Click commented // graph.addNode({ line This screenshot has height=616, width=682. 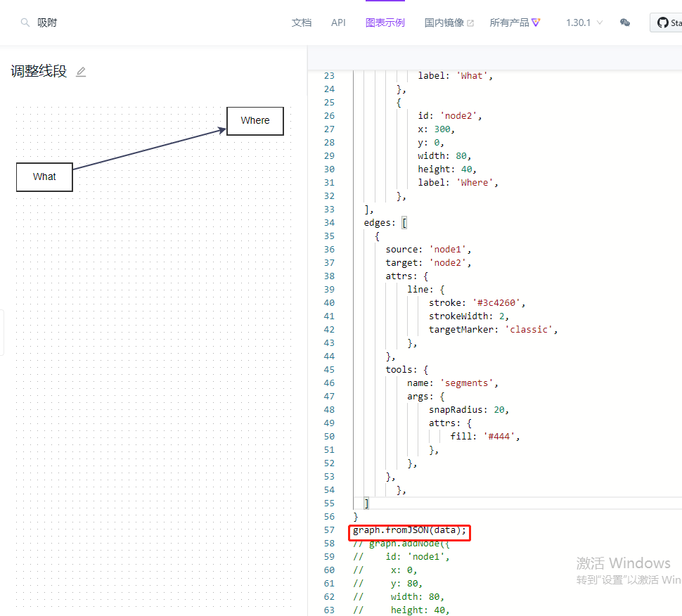401,544
